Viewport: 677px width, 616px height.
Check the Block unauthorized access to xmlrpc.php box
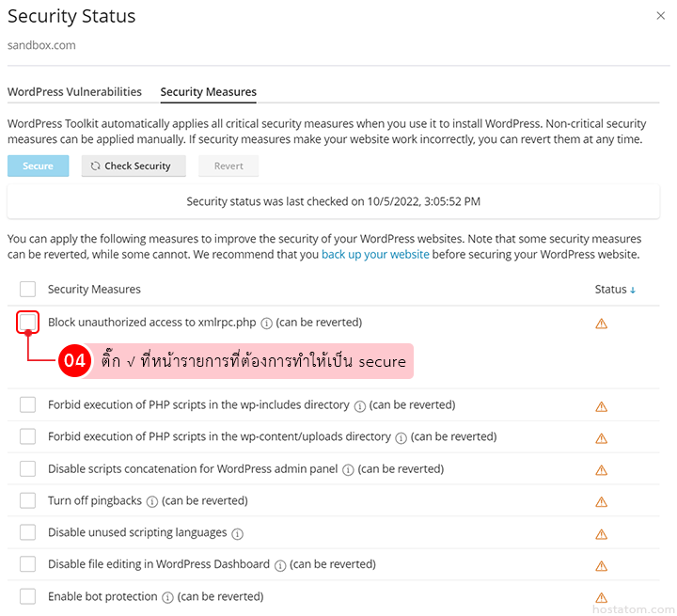(28, 323)
